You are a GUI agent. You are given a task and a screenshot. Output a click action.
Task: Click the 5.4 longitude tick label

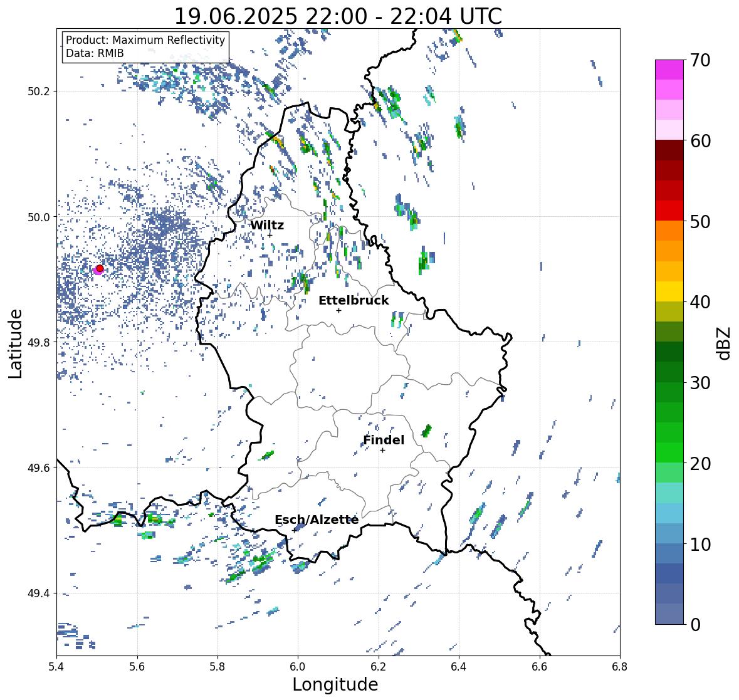(56, 667)
